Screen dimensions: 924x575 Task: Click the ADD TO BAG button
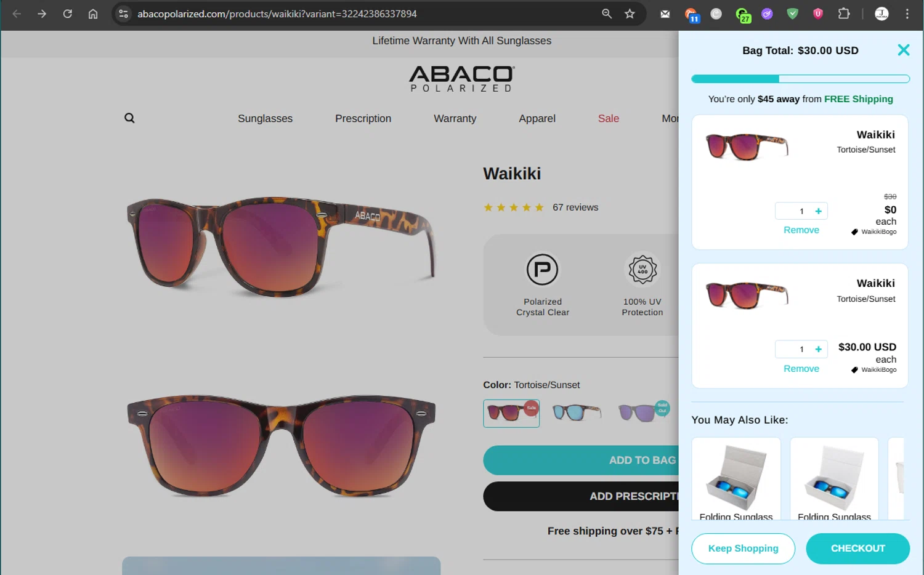click(581, 460)
